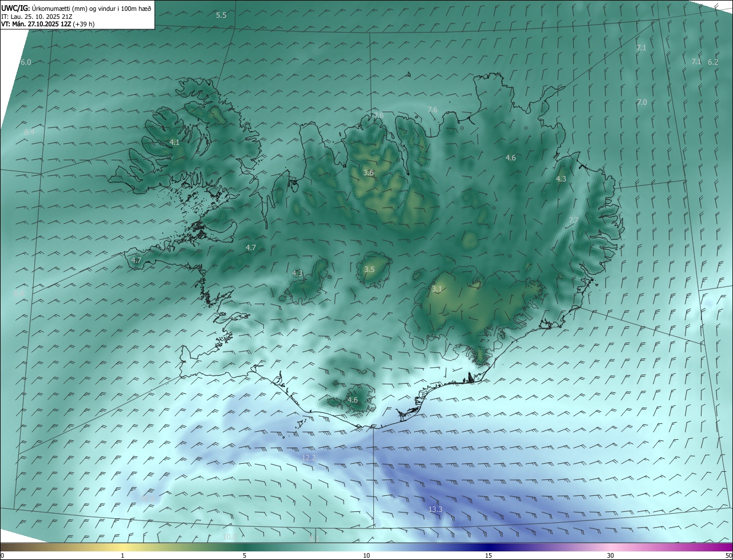Click the 4.3 value on Langjökull glacier
Image resolution: width=733 pixels, height=560 pixels.
click(x=297, y=274)
